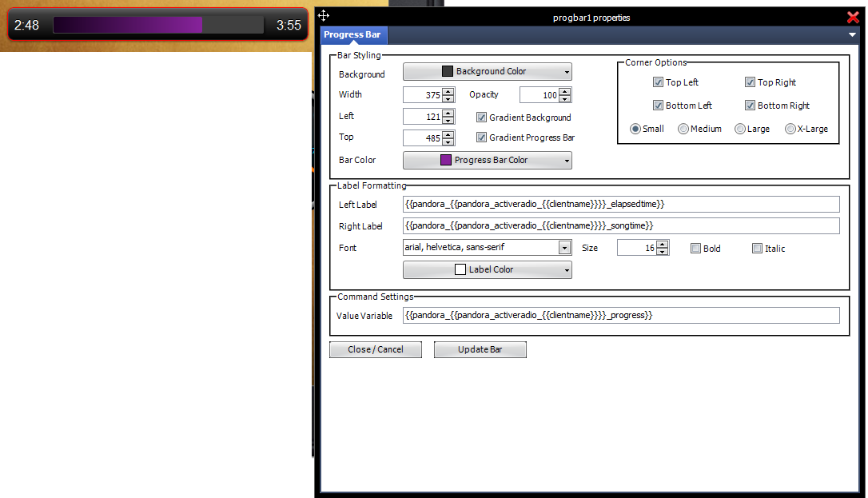Click the 3:55 song time label

point(289,25)
